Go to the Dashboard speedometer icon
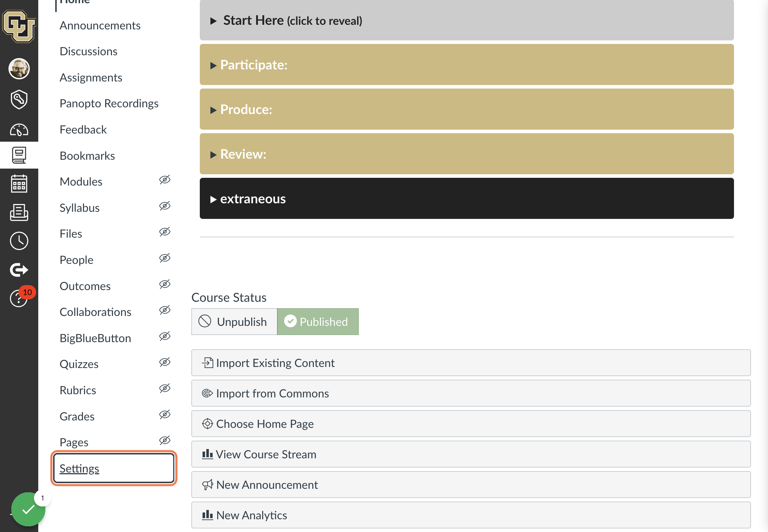 (19, 130)
